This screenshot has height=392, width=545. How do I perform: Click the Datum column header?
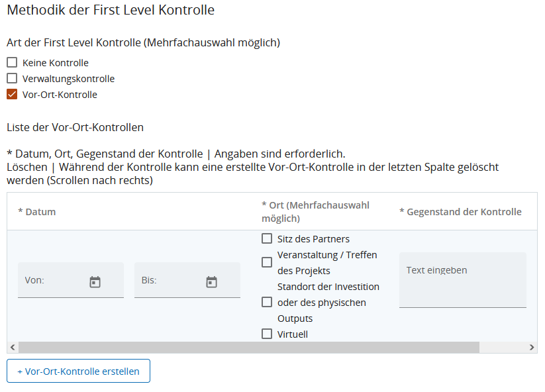[37, 212]
